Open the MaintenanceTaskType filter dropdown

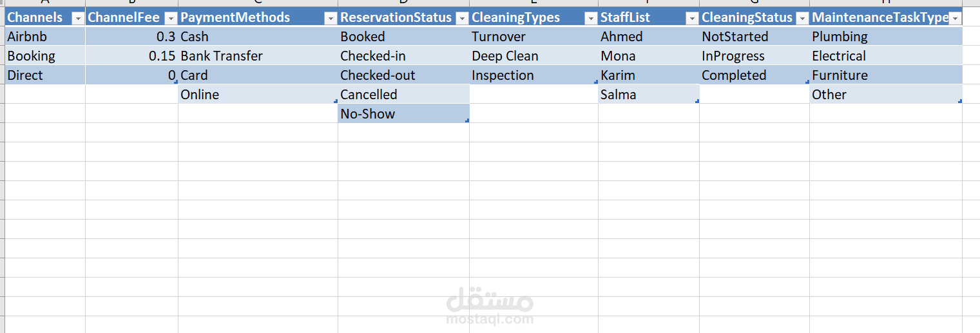coord(955,19)
